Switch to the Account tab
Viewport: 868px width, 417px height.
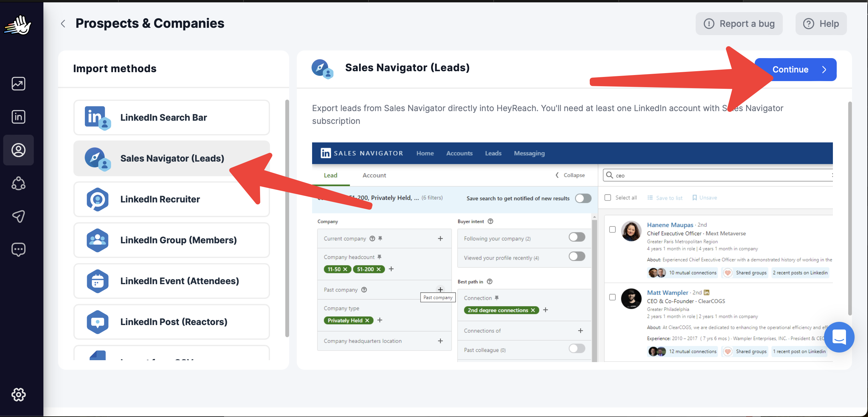coord(374,175)
